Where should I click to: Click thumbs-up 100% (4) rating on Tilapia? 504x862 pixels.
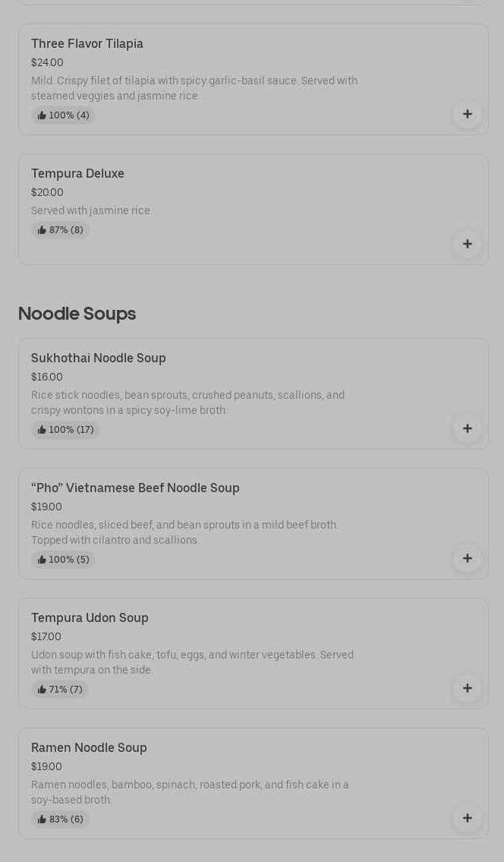[64, 115]
